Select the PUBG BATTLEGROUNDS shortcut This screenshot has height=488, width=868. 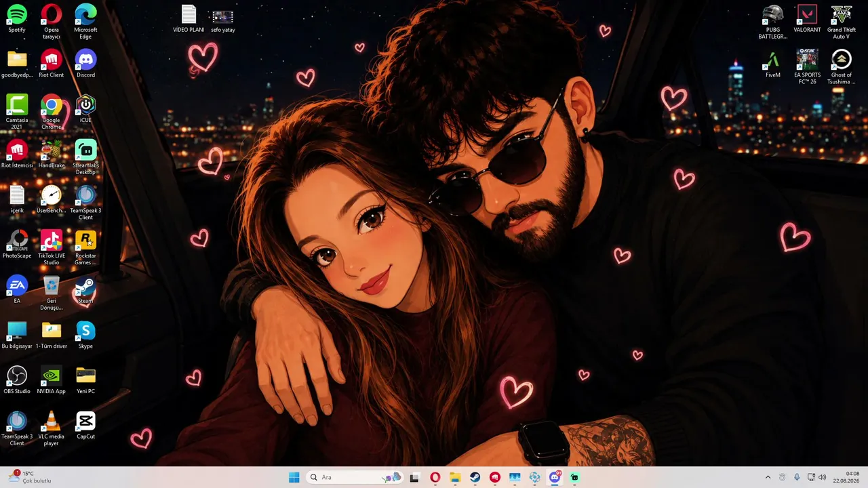(773, 22)
